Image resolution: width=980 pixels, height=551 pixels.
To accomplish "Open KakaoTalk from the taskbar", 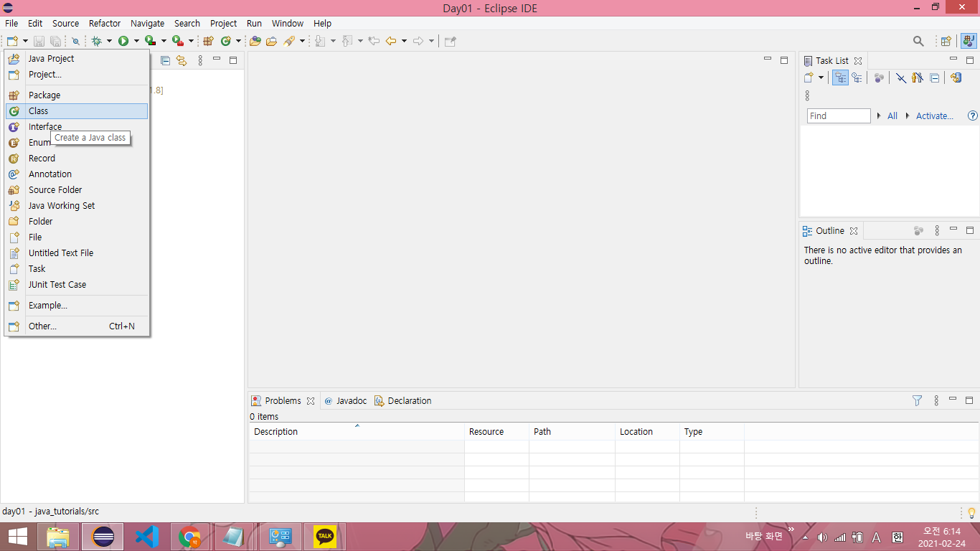I will (325, 537).
